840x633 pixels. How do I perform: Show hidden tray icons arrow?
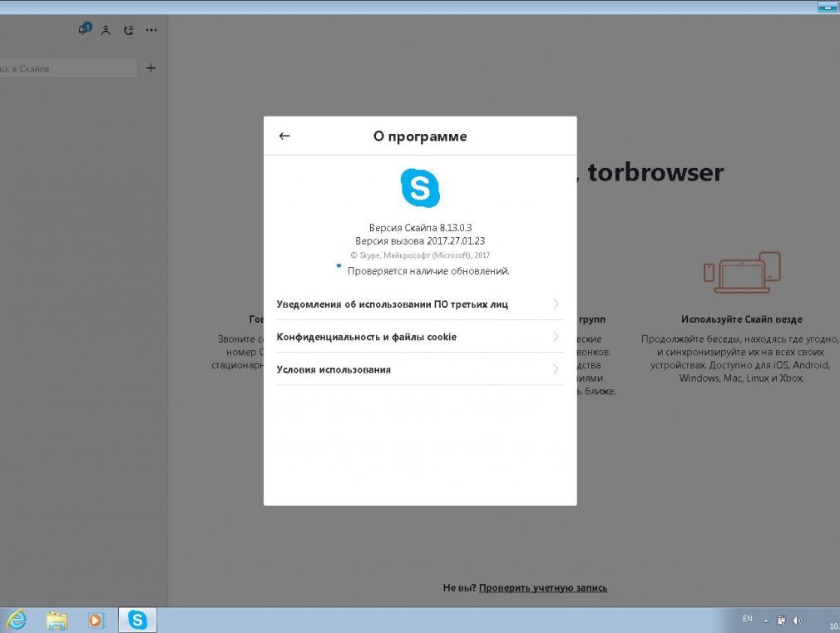click(x=766, y=621)
